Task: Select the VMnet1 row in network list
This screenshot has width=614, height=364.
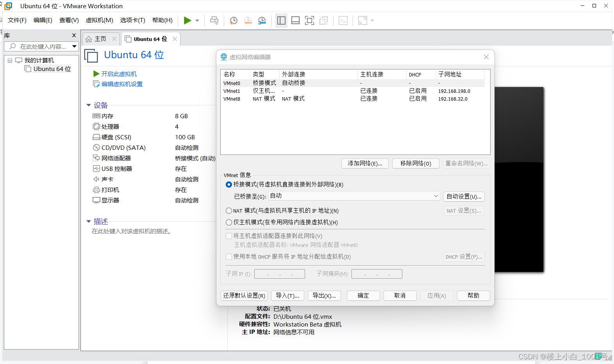Action: tap(353, 91)
